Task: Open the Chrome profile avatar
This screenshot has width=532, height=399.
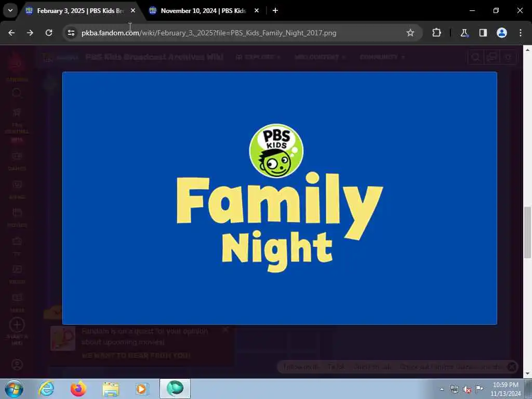Action: coord(501,33)
